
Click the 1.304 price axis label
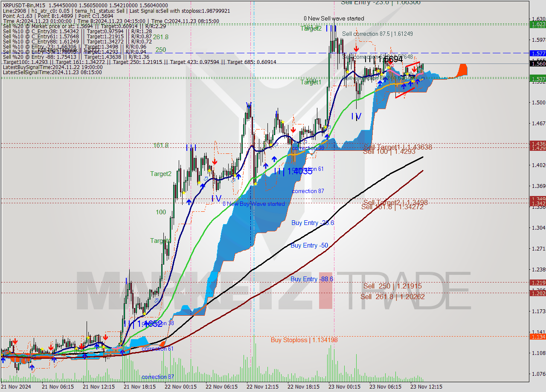tap(538, 228)
